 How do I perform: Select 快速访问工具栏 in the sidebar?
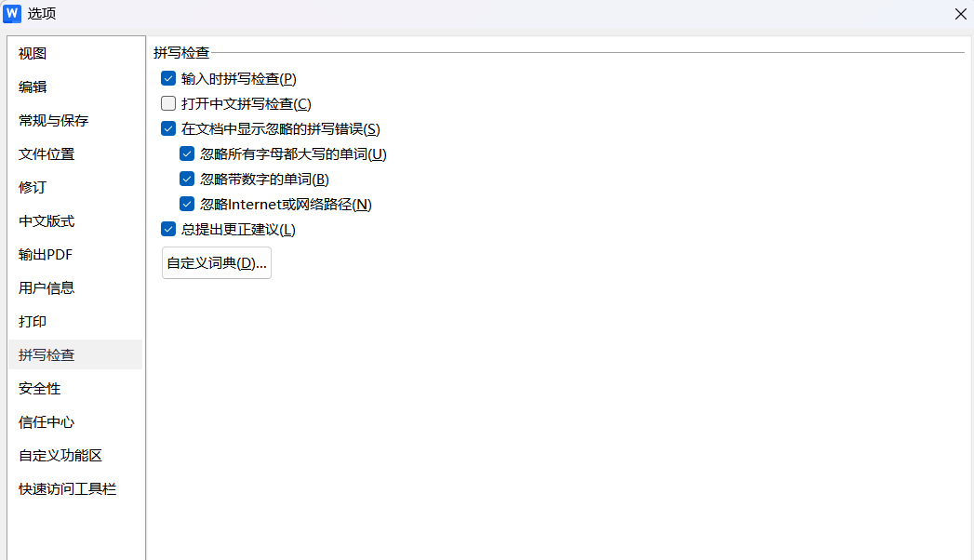click(x=67, y=489)
